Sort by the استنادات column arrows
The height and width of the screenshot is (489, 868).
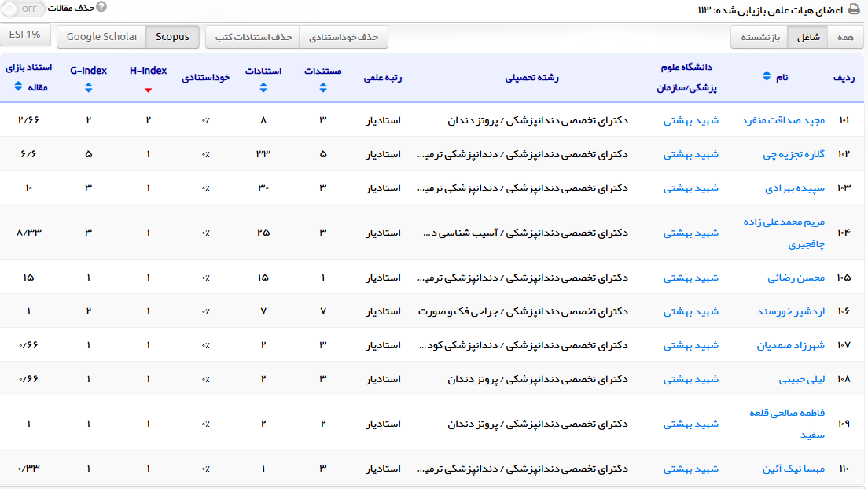[x=263, y=88]
